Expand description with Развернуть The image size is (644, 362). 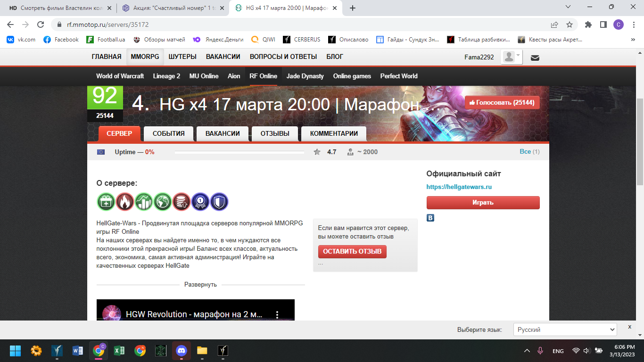tap(200, 285)
